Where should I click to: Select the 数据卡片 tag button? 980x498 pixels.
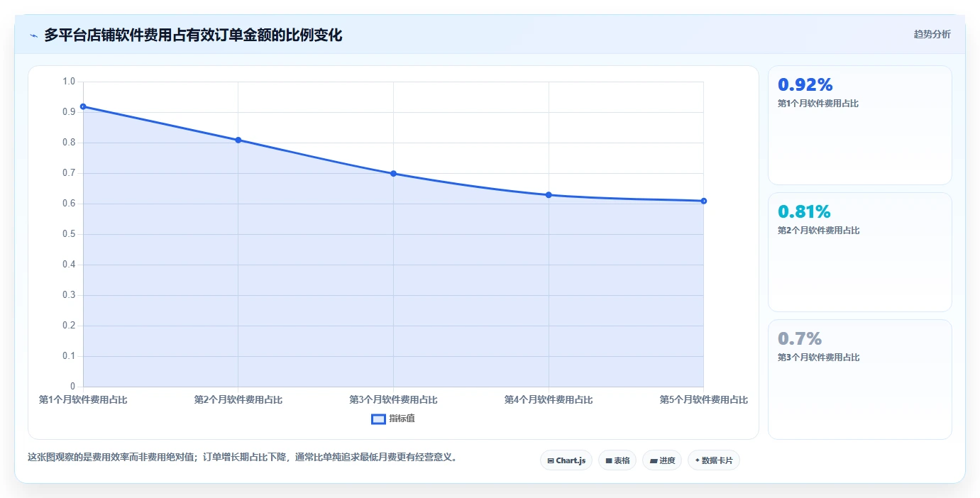714,460
